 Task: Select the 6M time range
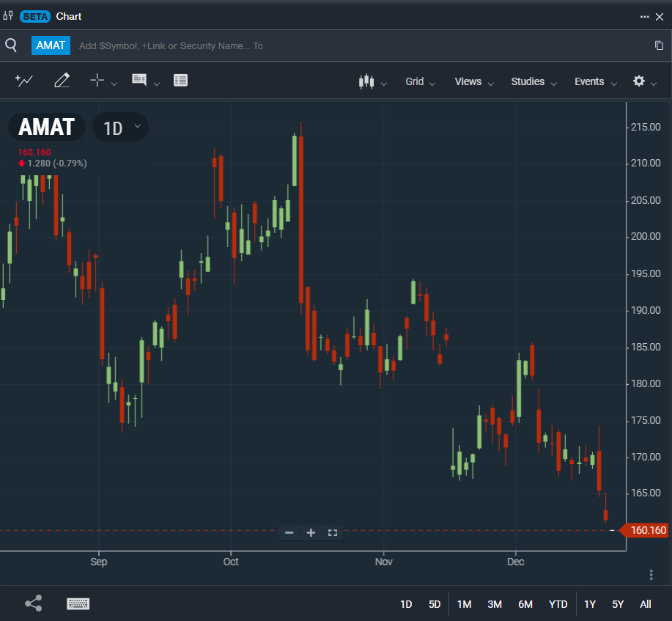525,604
